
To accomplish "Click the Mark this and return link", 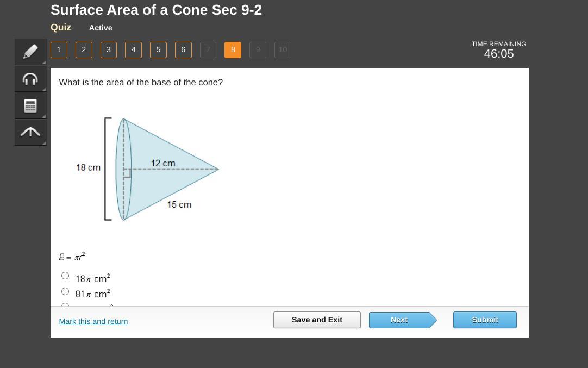I will point(93,321).
